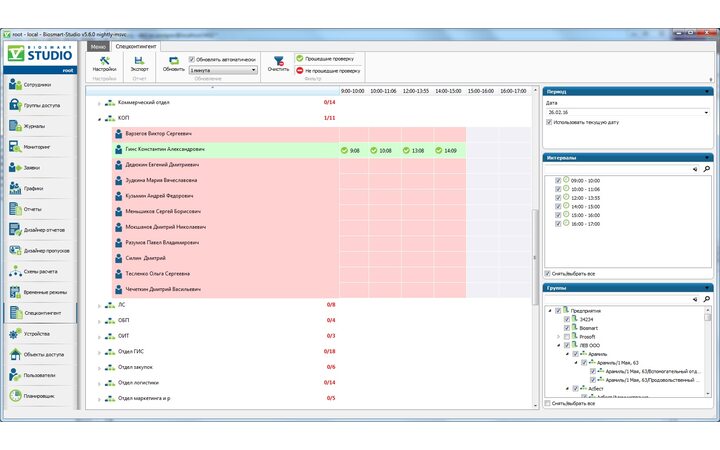Click the Очистить filter funnel icon
This screenshot has height=450, width=720.
pyautogui.click(x=278, y=62)
